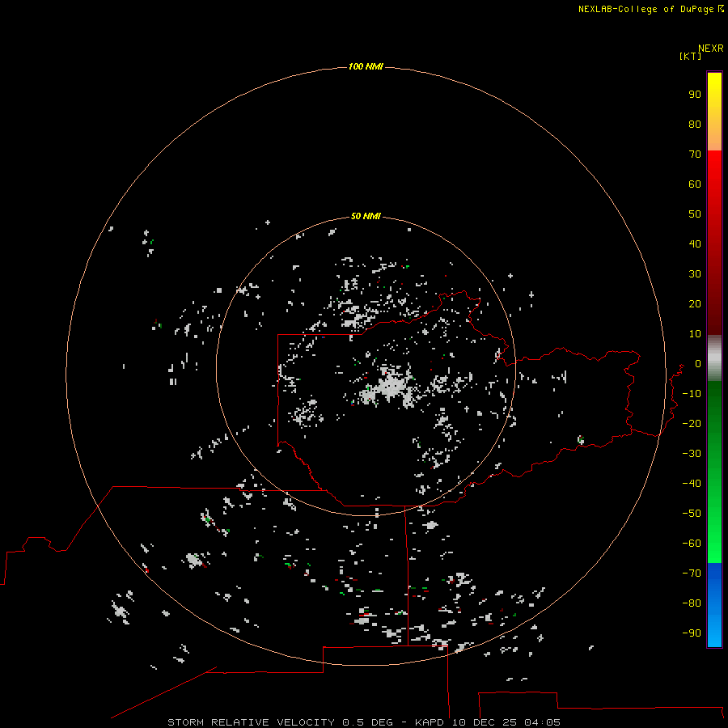Click the 20 value on velocity scale

(x=695, y=304)
